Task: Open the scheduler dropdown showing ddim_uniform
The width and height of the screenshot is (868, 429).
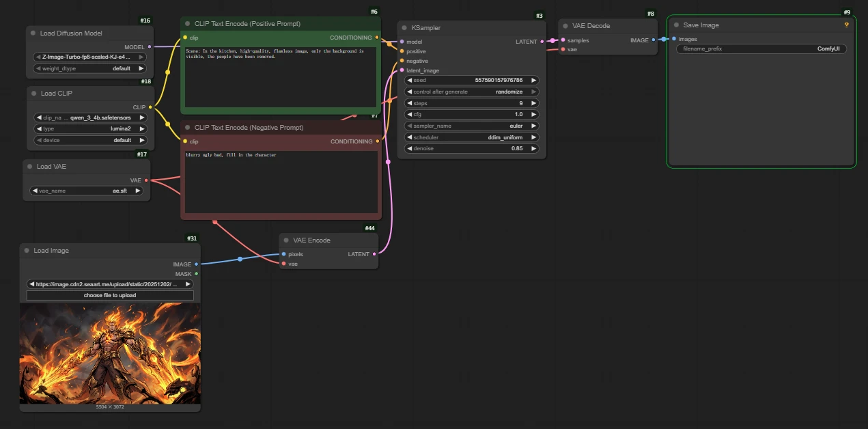Action: (472, 137)
